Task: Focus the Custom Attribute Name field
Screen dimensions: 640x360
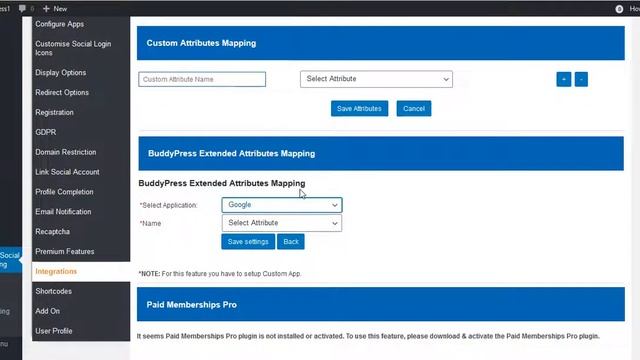Action: pos(202,79)
